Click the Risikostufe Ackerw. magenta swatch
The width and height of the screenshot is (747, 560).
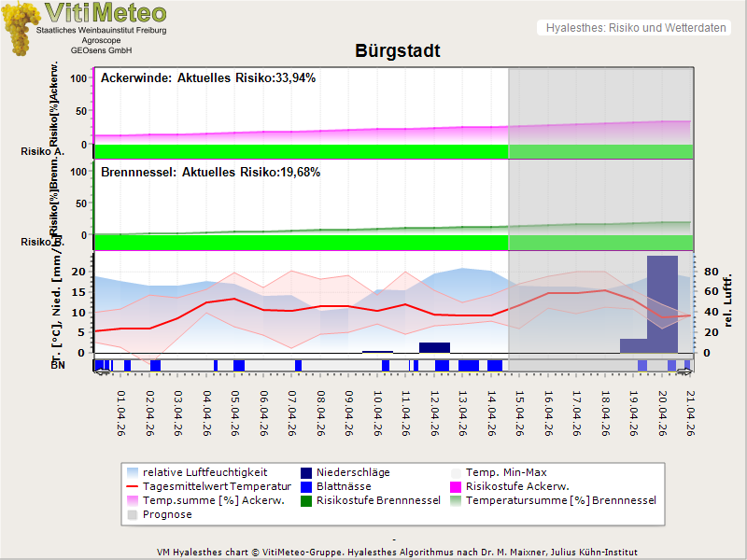[x=456, y=487]
